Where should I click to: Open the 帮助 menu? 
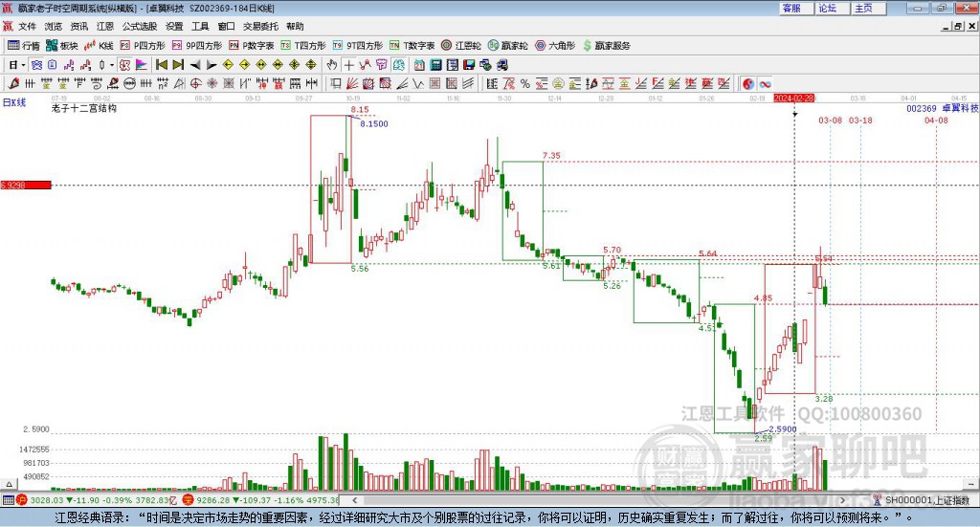[295, 26]
